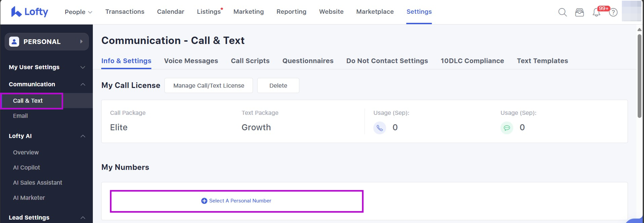Viewport: 644px width, 223px height.
Task: Open the user profile avatar
Action: click(631, 11)
